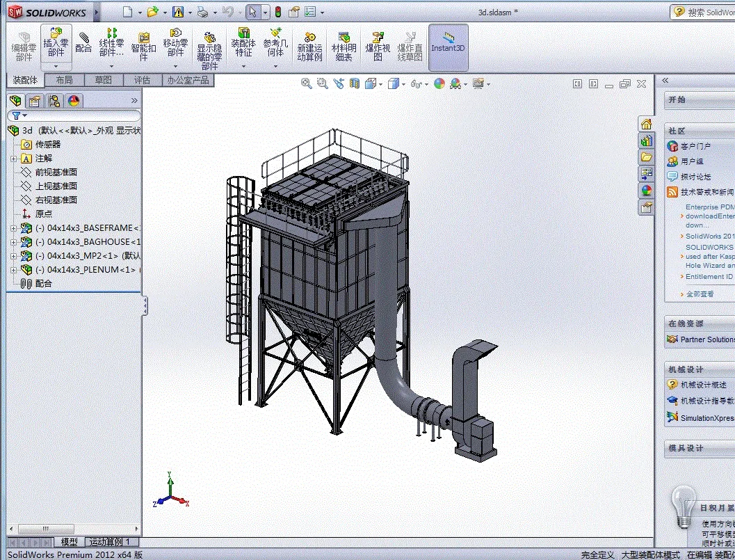This screenshot has height=560, width=735.
Task: Click Explode Line Sketch (爆炸直线草图)
Action: (x=410, y=47)
